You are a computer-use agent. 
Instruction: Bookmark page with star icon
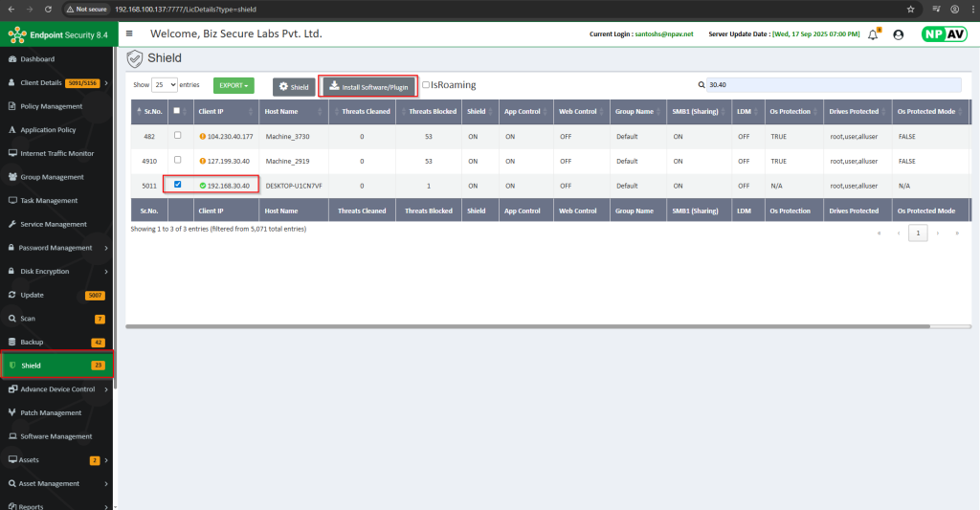tap(910, 9)
